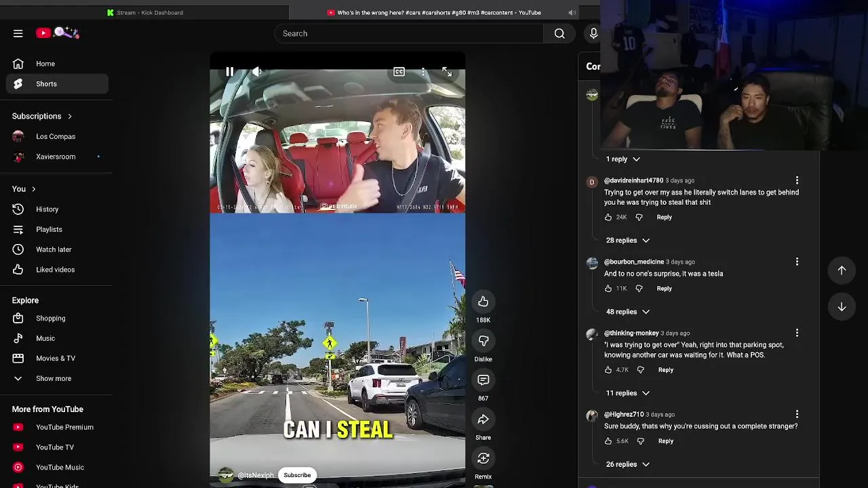Reply to davidreinhart4780's comment

[x=664, y=218]
